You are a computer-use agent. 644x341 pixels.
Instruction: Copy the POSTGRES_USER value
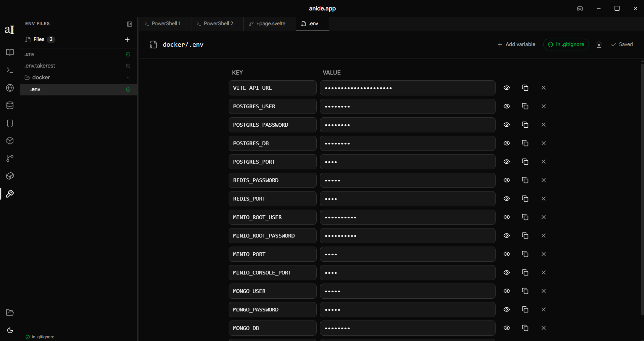(525, 106)
